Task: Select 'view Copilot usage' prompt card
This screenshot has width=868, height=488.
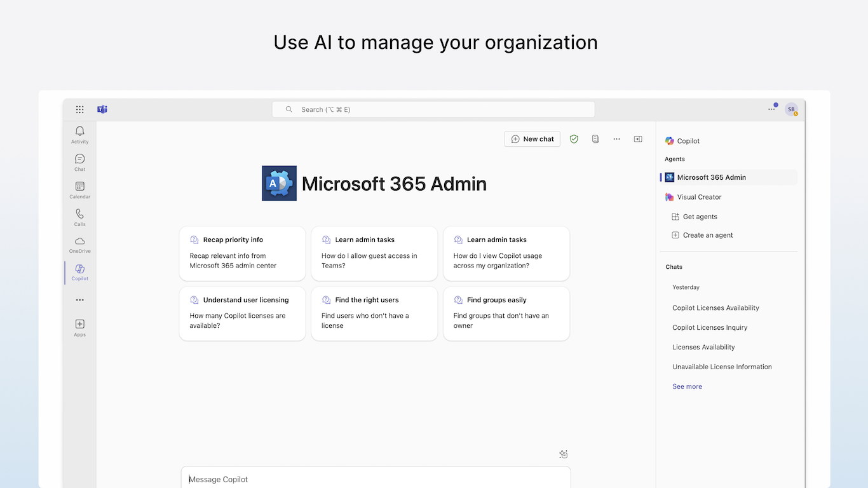Action: (506, 254)
